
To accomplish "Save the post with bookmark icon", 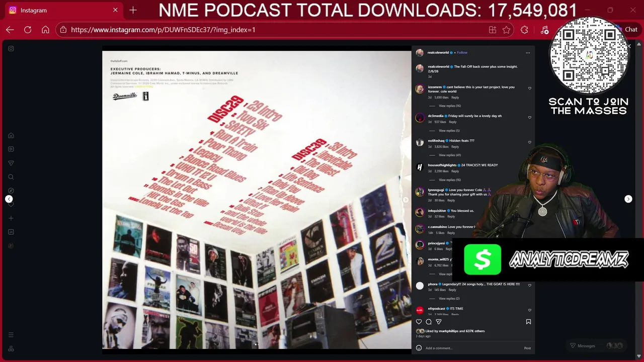I will (x=528, y=322).
